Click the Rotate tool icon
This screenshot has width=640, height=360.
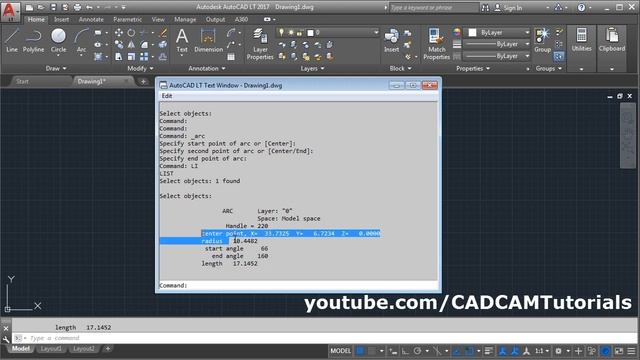click(x=131, y=33)
